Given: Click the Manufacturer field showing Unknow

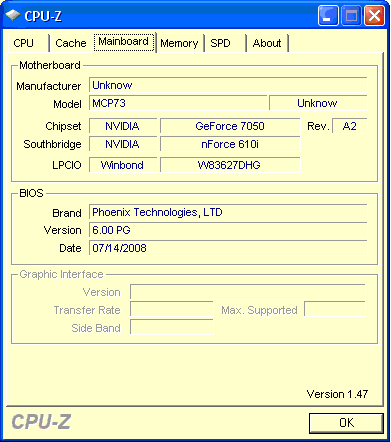Looking at the screenshot, I should coord(228,85).
